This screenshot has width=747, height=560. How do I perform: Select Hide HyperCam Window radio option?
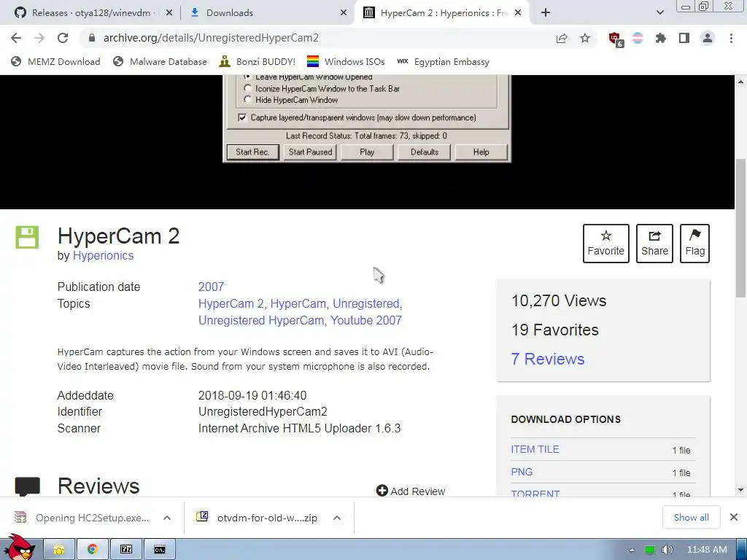pos(247,99)
